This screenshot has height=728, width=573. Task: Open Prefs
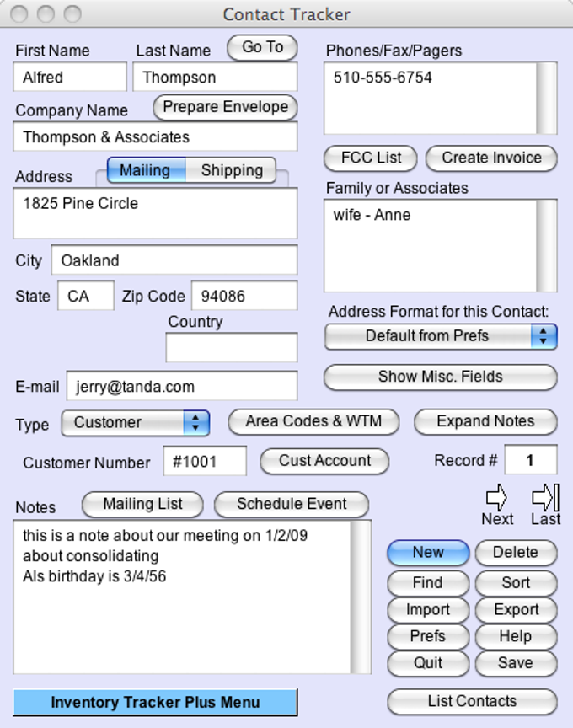(x=428, y=636)
